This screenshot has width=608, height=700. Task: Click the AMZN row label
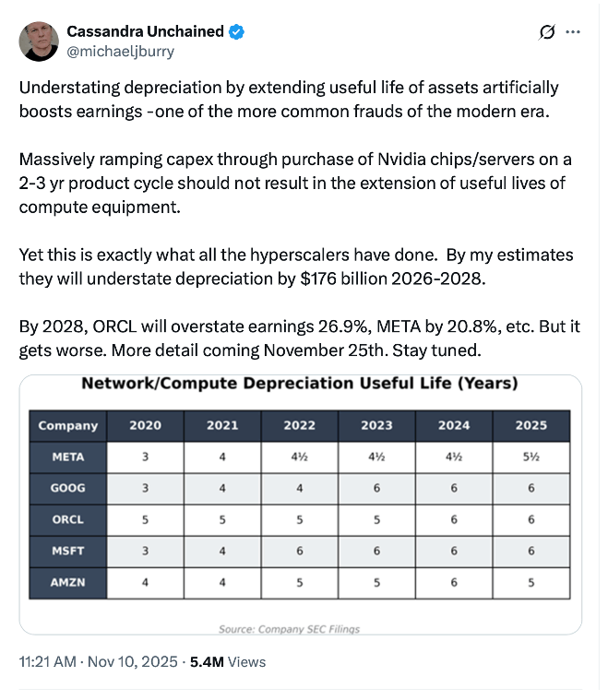click(68, 583)
